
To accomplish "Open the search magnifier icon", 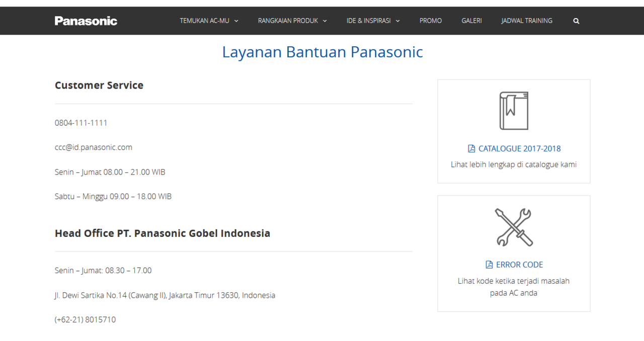I will (576, 21).
